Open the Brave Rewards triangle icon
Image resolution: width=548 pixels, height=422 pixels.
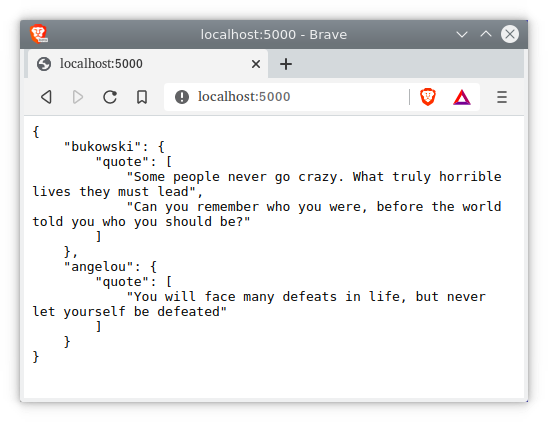[462, 97]
